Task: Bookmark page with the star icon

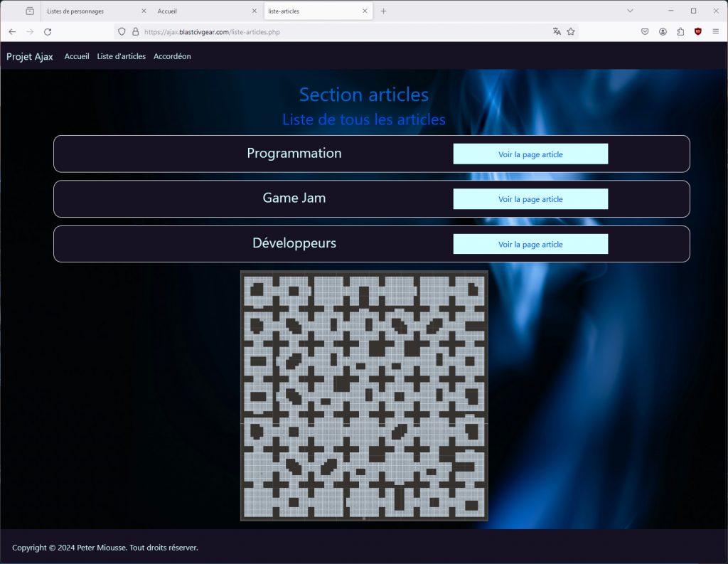Action: 571,31
